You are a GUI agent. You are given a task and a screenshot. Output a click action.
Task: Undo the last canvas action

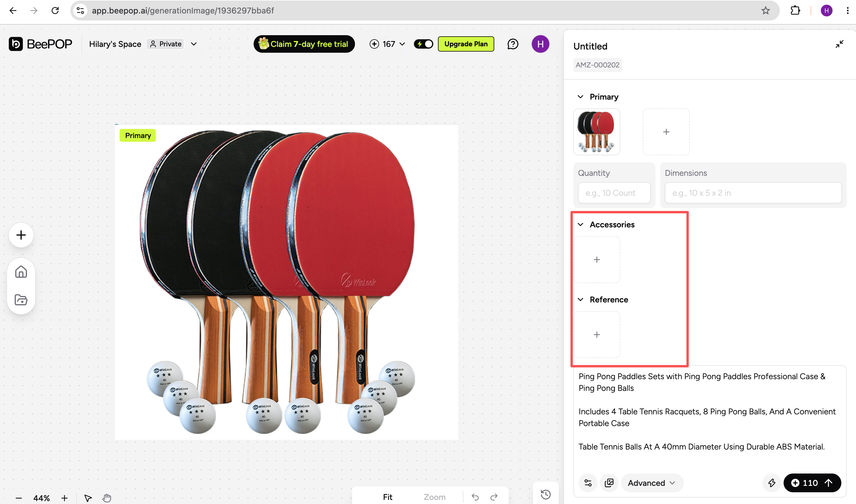click(475, 497)
